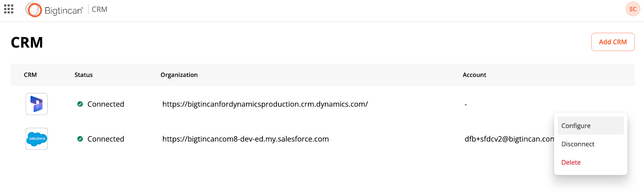Viewport: 644px width, 193px height.
Task: Click the green Connected check for Dynamics
Action: (80, 104)
